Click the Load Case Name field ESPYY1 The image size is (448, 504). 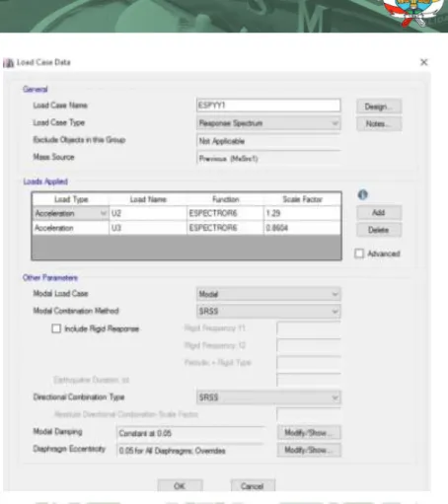tap(268, 106)
